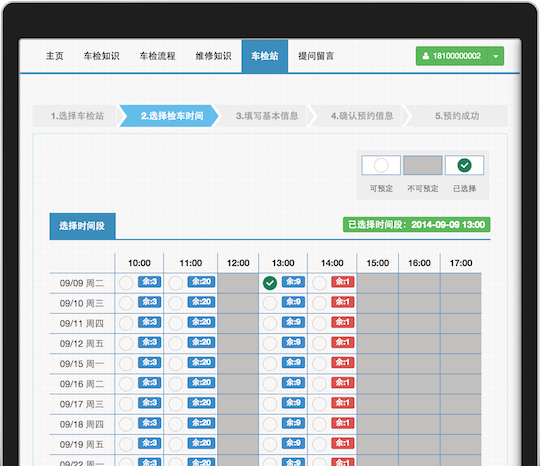
Task: Click the 09/15 周一 row label
Action: 82,364
